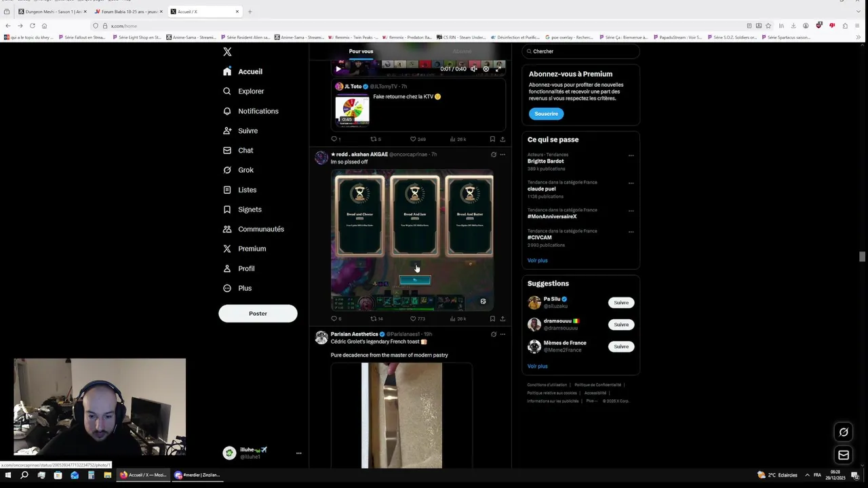Expand the Plus menu in the sidebar
Screen dimensions: 868x488
pos(237,288)
